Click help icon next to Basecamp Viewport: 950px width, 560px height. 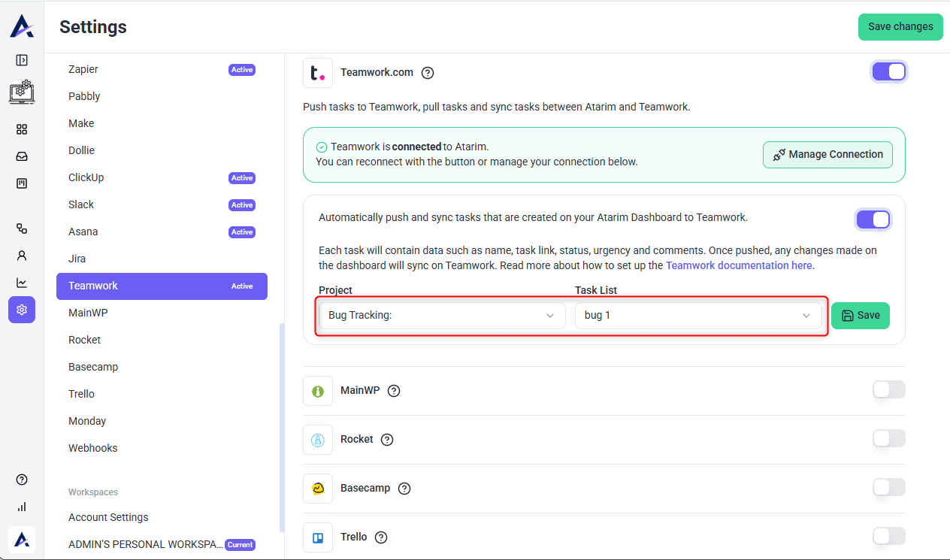click(404, 489)
